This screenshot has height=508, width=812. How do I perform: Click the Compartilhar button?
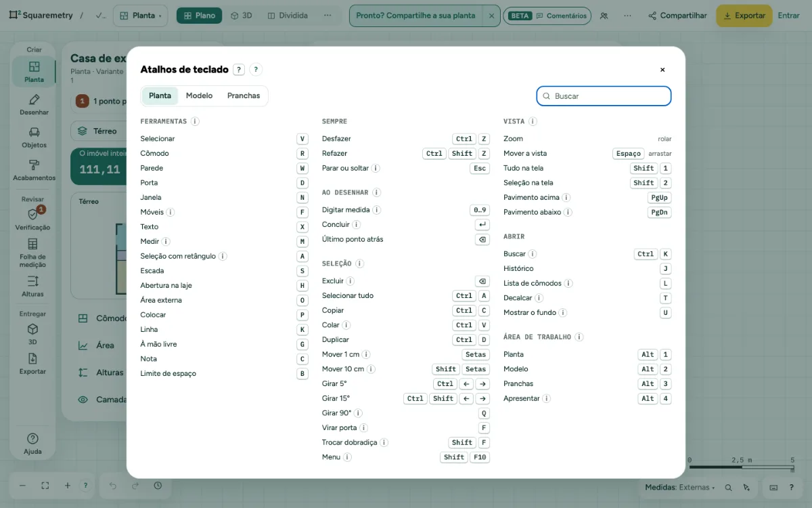(677, 16)
